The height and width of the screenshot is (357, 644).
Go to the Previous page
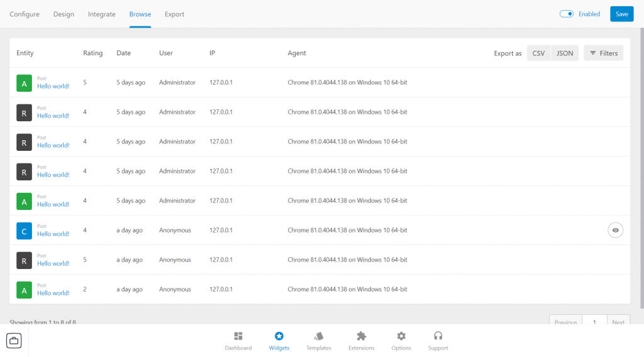coord(565,321)
